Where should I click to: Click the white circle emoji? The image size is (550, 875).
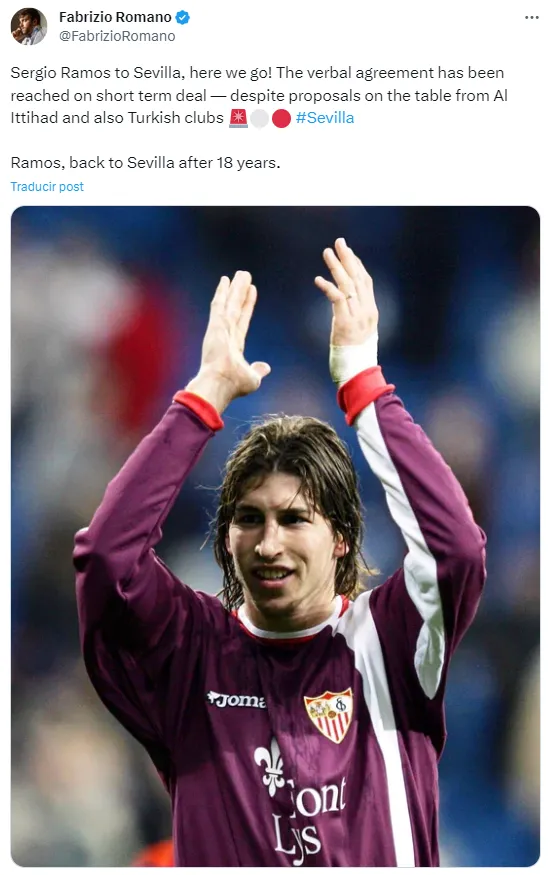259,118
